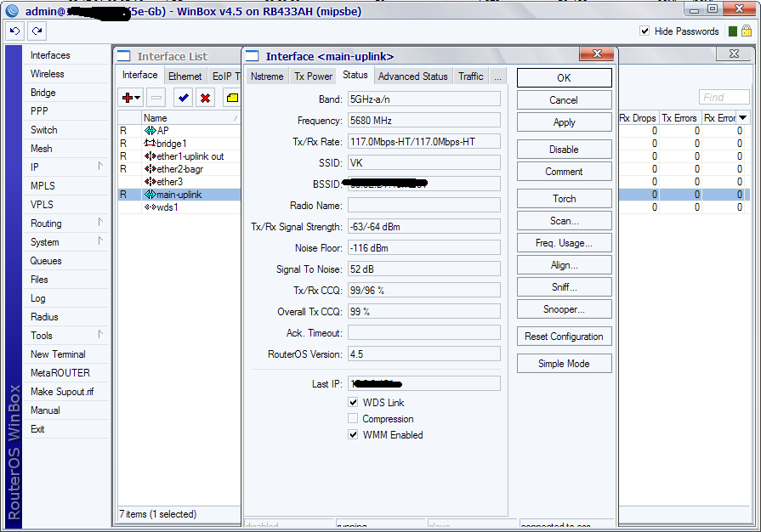Open the column selector dropdown arrow
Screen dimensions: 761x532
tap(743, 118)
